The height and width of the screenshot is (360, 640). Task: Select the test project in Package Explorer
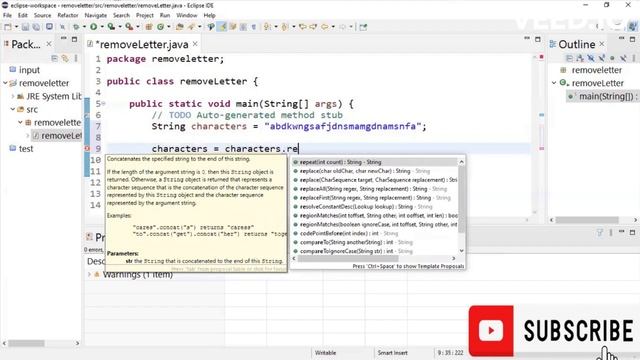pyautogui.click(x=26, y=149)
